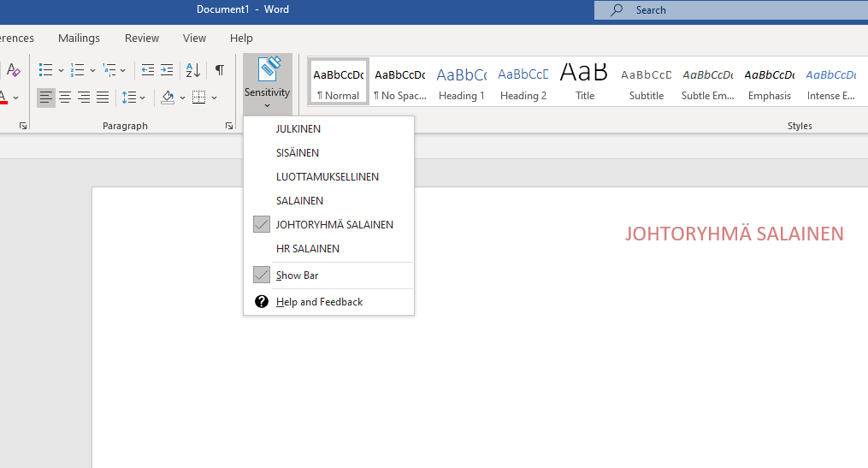This screenshot has height=468, width=868.
Task: Toggle Show/Hide paragraph marks icon
Action: point(220,70)
